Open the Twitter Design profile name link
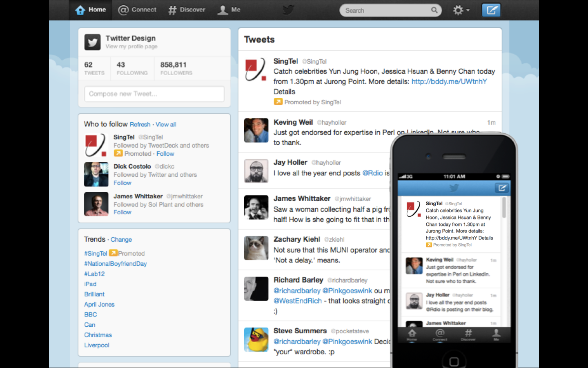The image size is (588, 368). click(131, 38)
